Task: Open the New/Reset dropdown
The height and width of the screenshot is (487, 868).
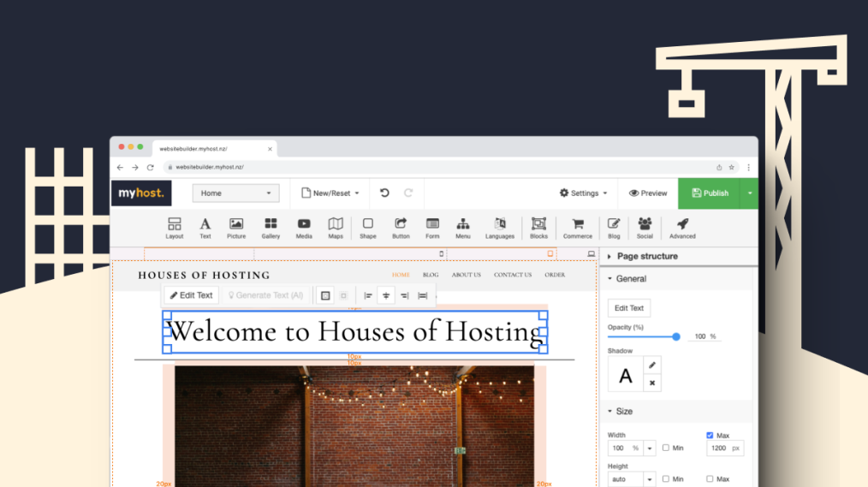Action: (x=330, y=193)
